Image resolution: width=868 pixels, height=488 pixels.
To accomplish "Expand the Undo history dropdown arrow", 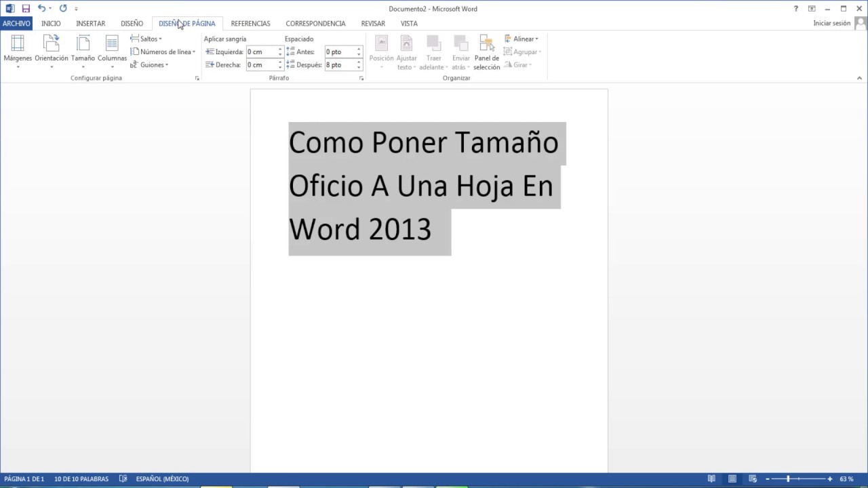I will click(50, 9).
